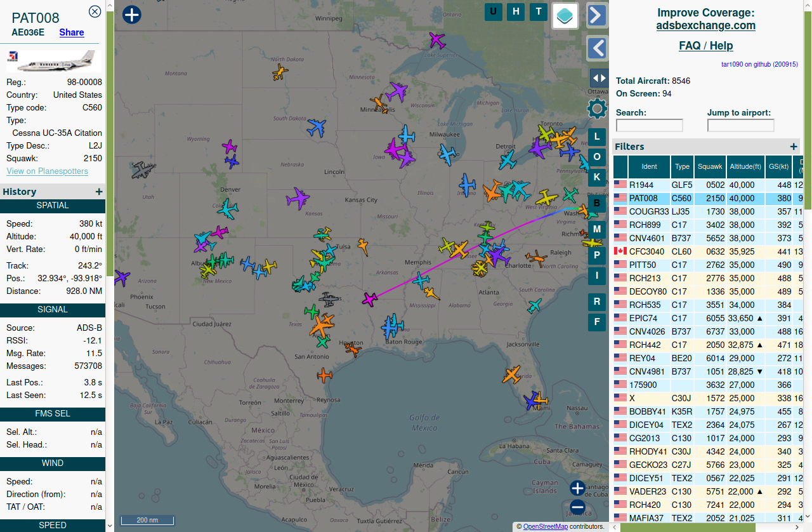Select the RCH899 aircraft row
The height and width of the screenshot is (532, 812).
[x=709, y=225]
